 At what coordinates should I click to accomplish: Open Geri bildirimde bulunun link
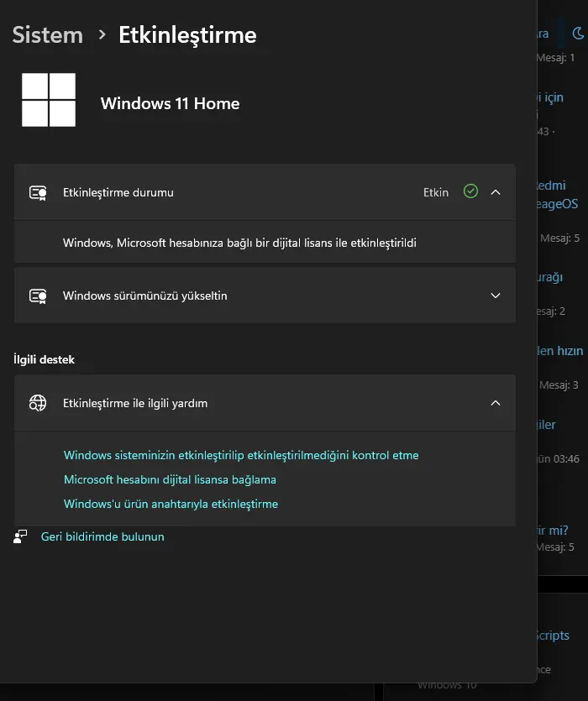(102, 536)
